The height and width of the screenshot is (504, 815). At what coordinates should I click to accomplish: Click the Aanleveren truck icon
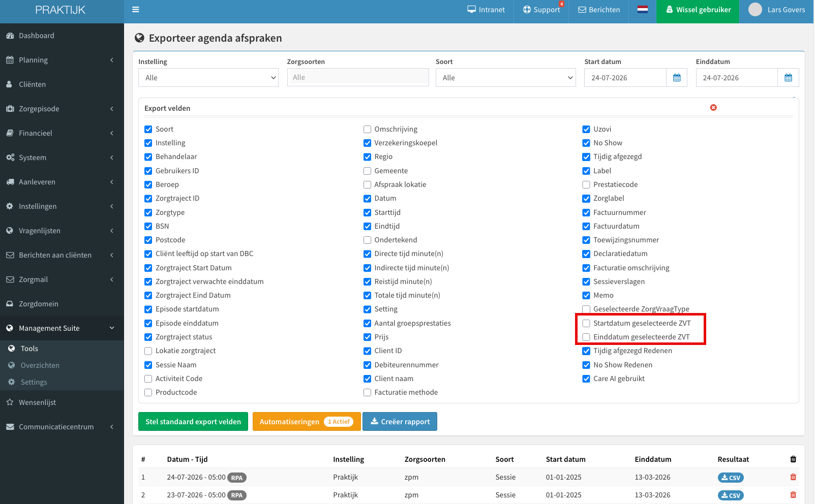tap(10, 182)
